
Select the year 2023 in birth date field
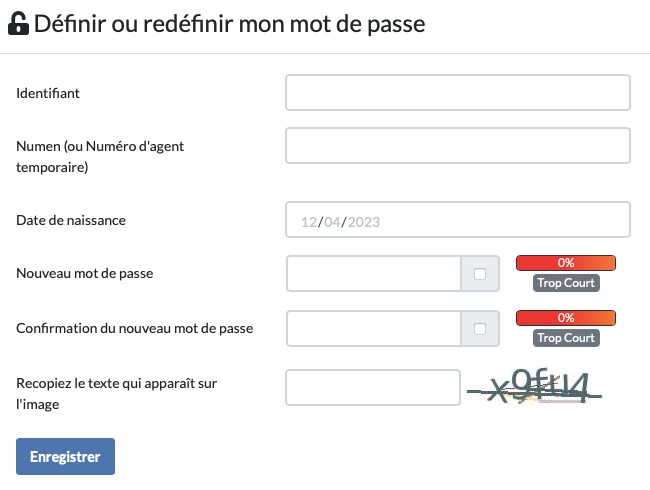(365, 221)
